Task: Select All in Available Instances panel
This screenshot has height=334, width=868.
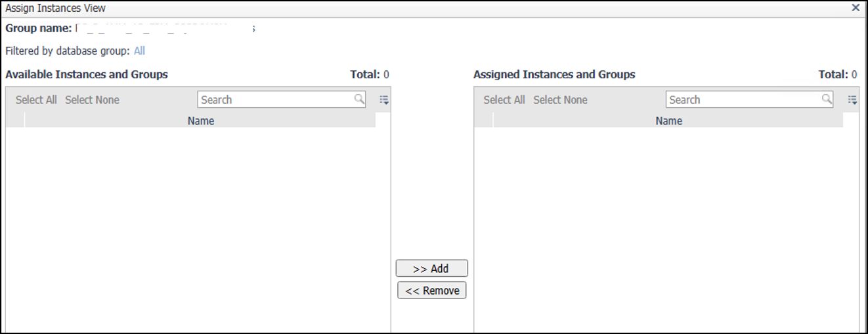Action: pos(36,100)
